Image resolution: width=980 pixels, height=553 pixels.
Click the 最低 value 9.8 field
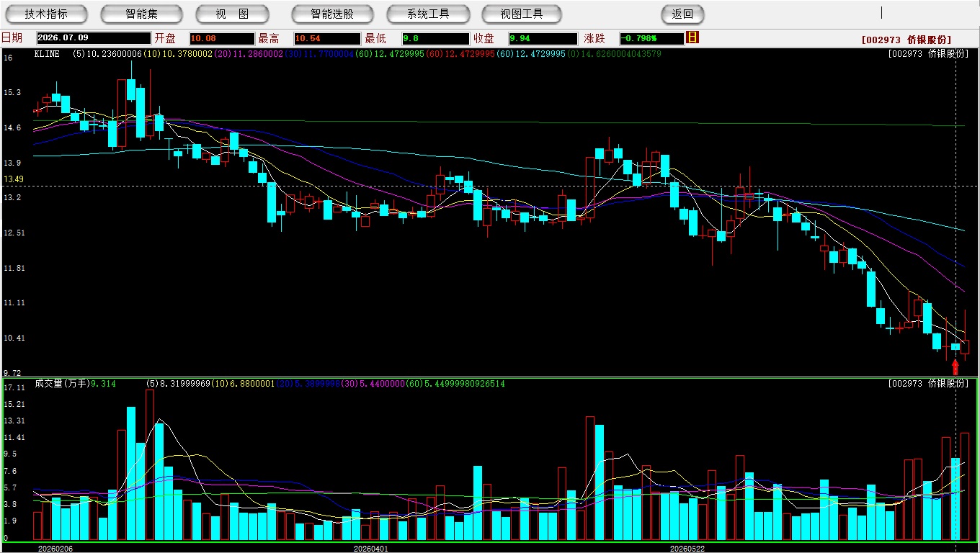click(x=435, y=38)
